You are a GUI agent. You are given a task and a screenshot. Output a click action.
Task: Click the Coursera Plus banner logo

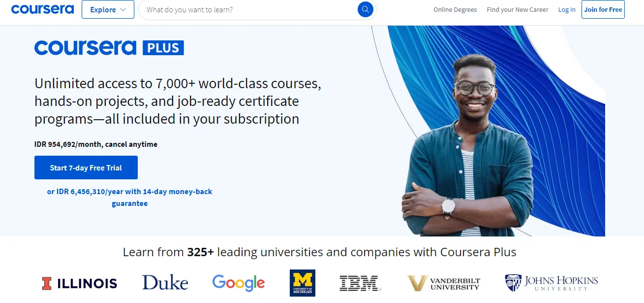[109, 48]
